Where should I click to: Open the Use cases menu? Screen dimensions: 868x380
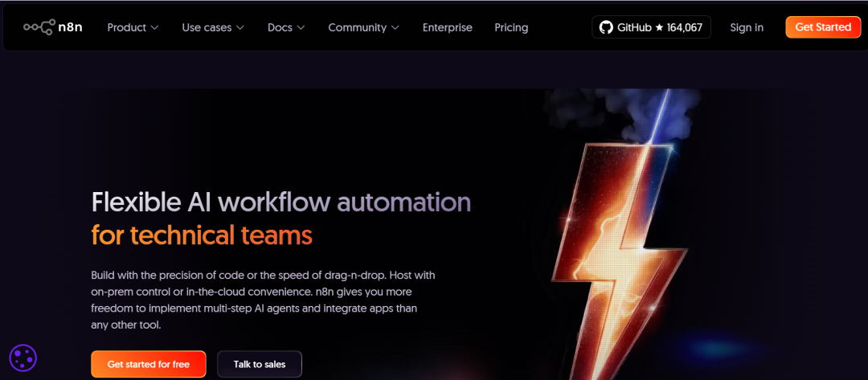click(213, 27)
